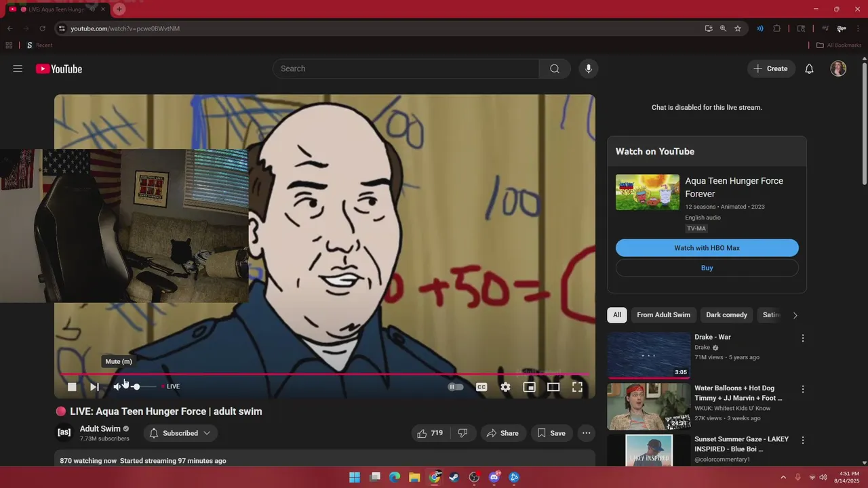Image resolution: width=868 pixels, height=488 pixels.
Task: Open Discord from the taskbar
Action: coord(494,477)
